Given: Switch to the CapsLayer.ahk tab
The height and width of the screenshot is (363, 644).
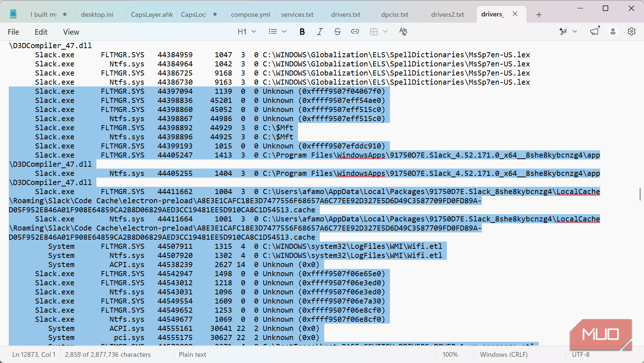Looking at the screenshot, I should coord(152,15).
